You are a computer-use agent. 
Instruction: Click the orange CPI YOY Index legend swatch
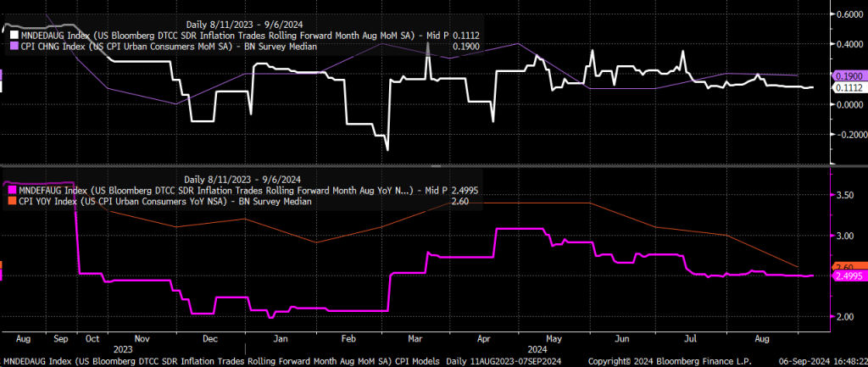[x=13, y=202]
